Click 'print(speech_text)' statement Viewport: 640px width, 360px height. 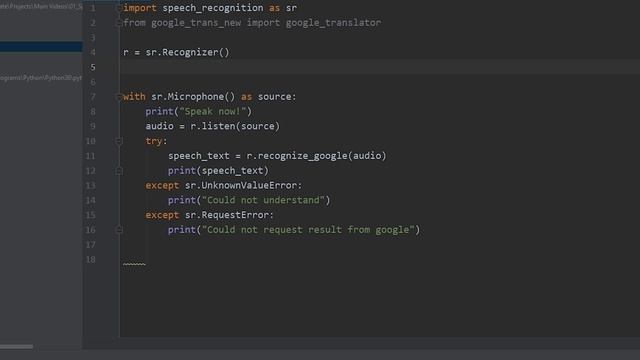click(218, 171)
